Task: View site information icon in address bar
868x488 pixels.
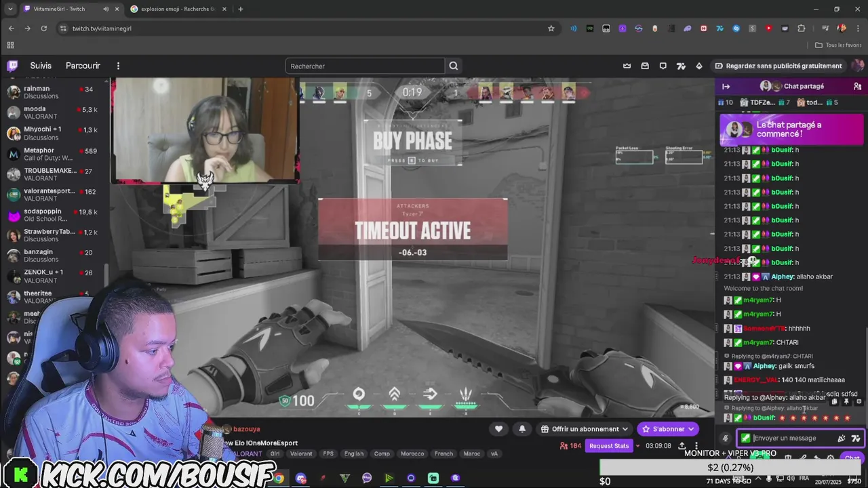Action: pos(63,28)
